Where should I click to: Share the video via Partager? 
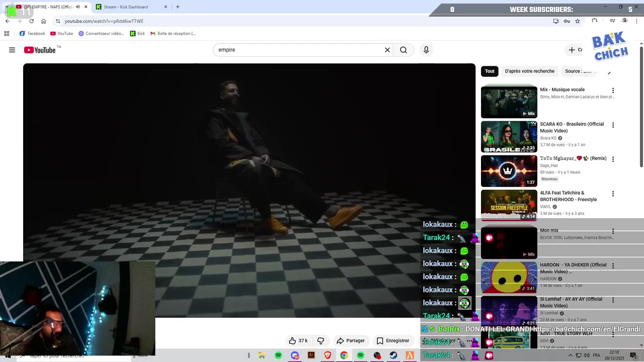click(x=351, y=340)
